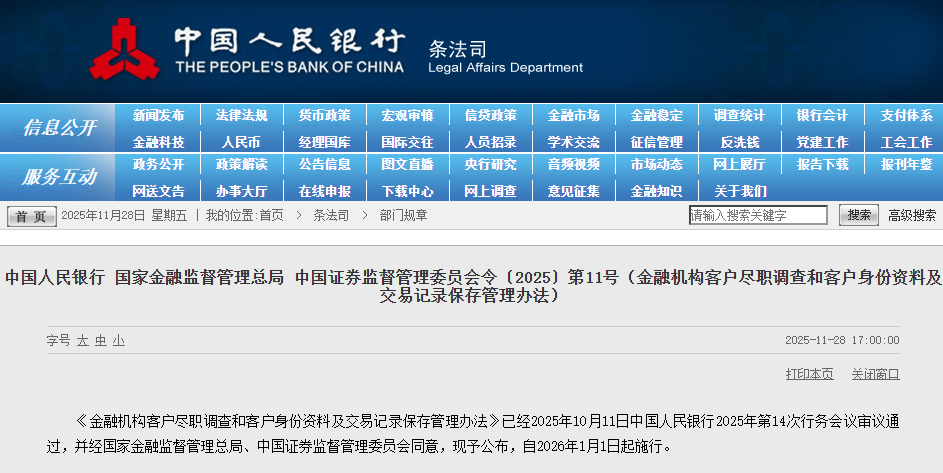
Task: Click the 首页 home button
Action: coord(32,216)
